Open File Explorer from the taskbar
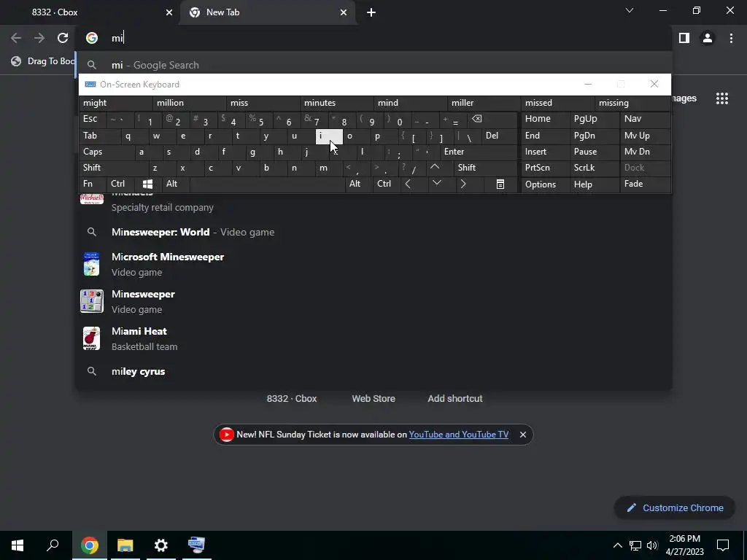The height and width of the screenshot is (560, 747). pyautogui.click(x=125, y=545)
